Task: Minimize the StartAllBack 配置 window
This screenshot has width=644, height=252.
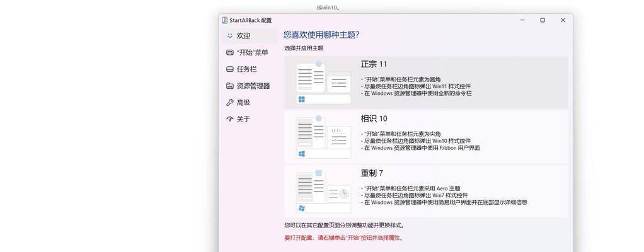Action: [x=522, y=20]
